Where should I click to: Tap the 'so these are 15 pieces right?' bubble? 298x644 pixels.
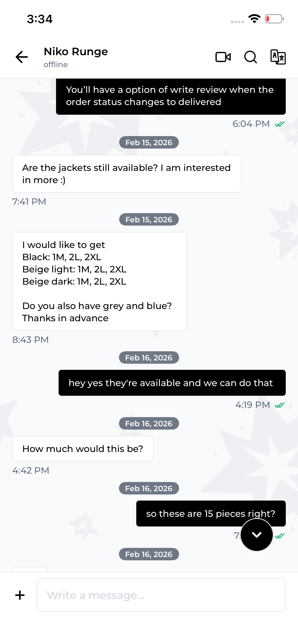click(211, 514)
